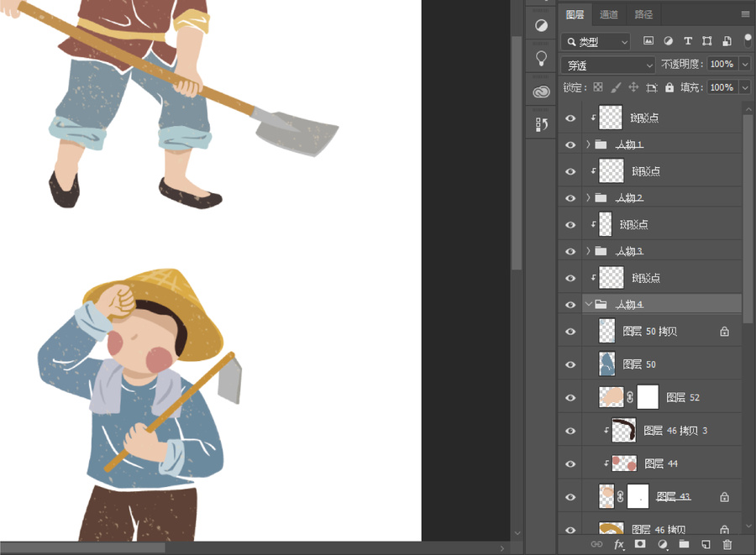
Task: Create a new group with folder icon
Action: tap(684, 544)
